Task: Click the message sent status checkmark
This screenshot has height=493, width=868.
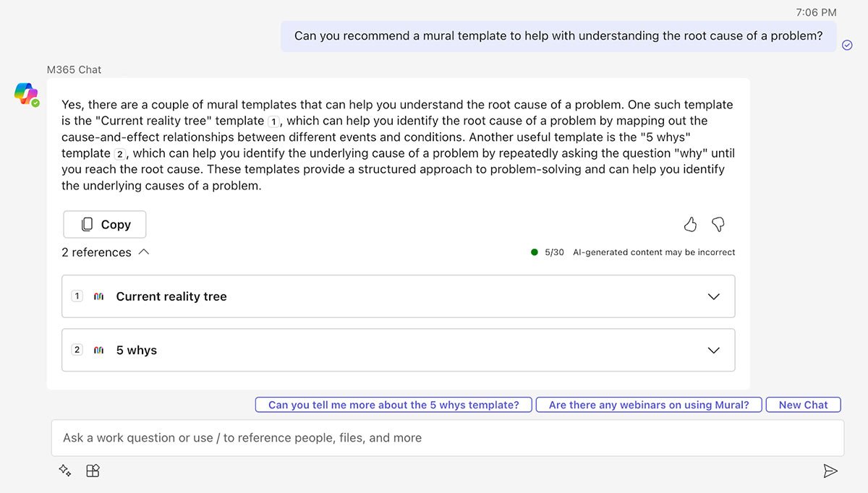Action: coord(847,45)
